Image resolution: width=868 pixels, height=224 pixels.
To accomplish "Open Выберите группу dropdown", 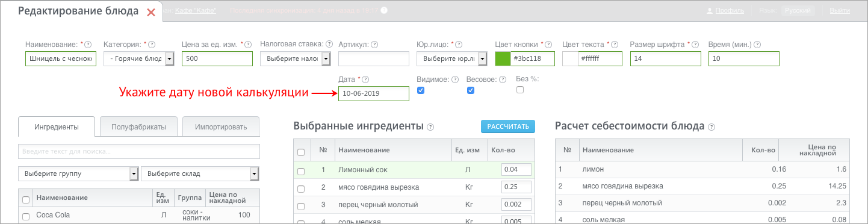I will tap(79, 174).
